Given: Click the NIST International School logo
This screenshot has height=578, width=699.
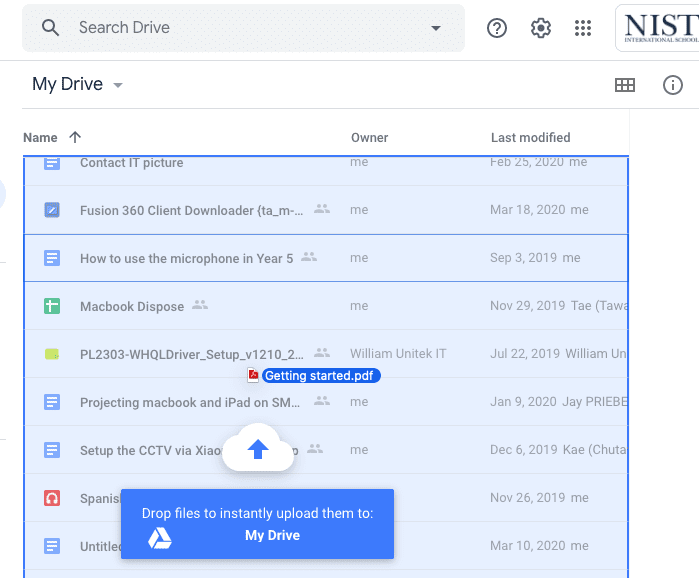Looking at the screenshot, I should [659, 28].
